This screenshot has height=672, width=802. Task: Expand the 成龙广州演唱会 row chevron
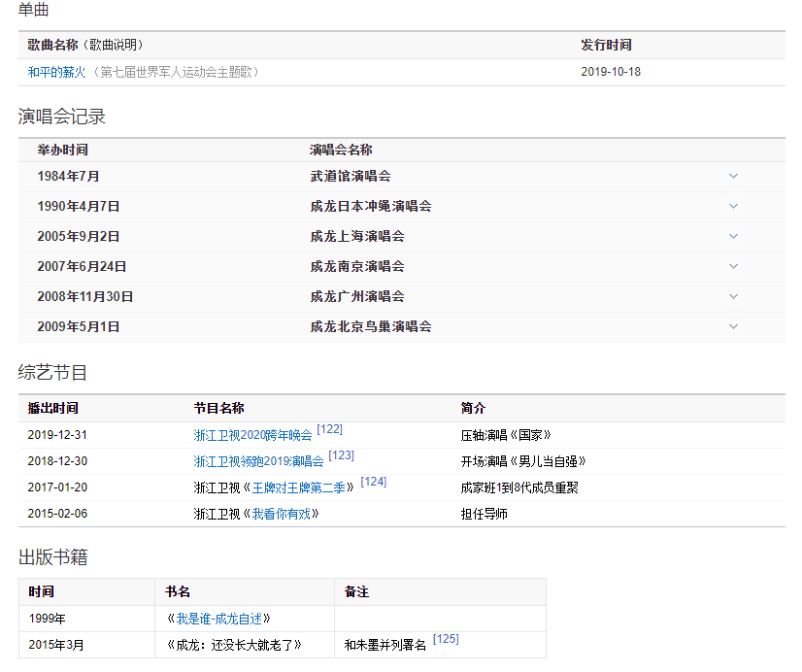[x=733, y=296]
